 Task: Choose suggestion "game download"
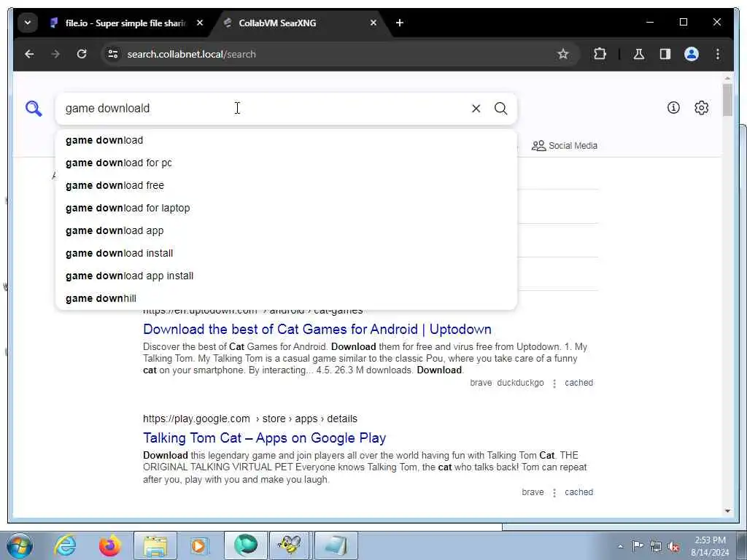[x=286, y=140]
